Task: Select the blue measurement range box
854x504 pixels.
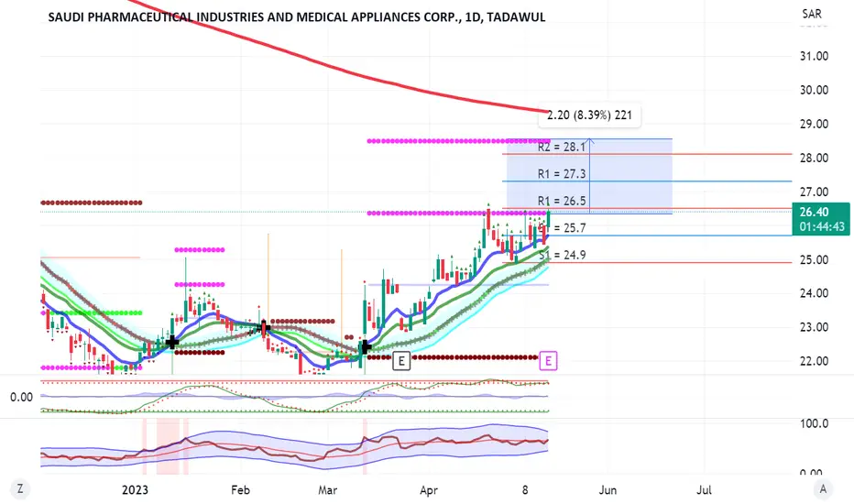Action: coord(589,176)
